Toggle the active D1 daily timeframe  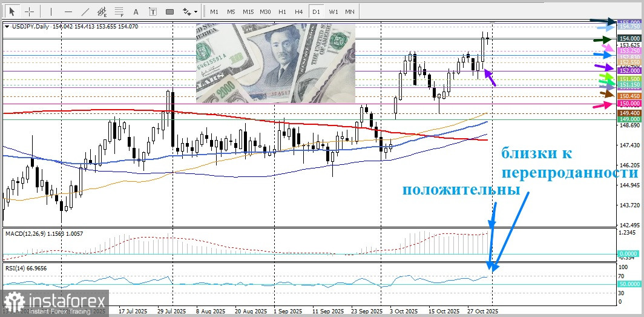coord(316,12)
